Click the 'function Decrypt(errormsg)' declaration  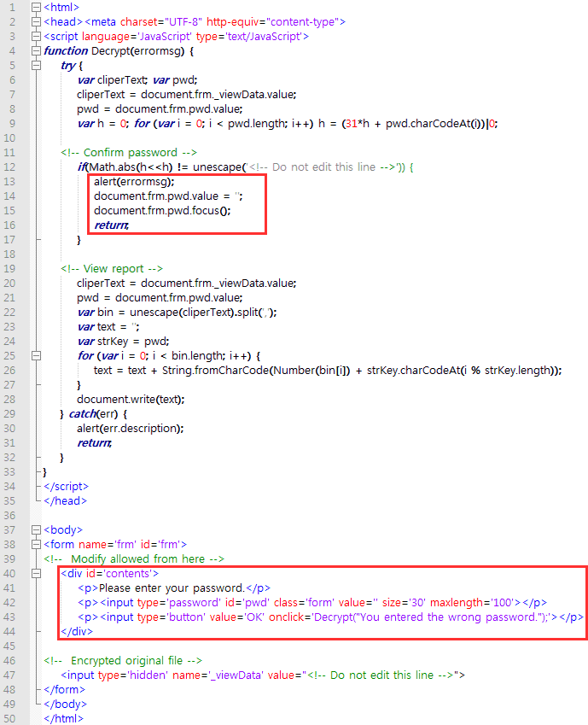point(119,51)
